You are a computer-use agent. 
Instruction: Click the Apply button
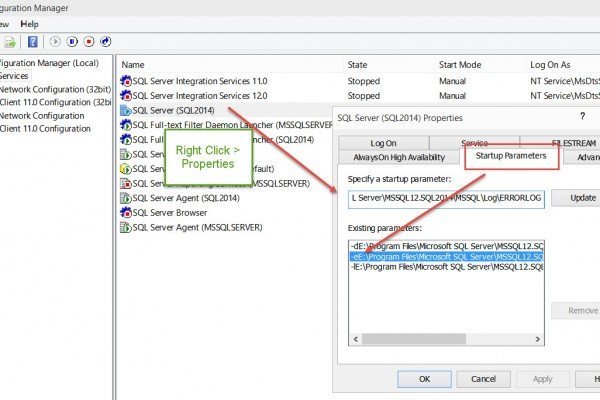pyautogui.click(x=543, y=379)
